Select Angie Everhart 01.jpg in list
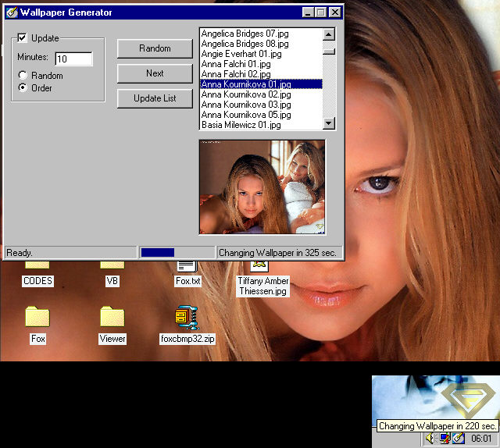Image resolution: width=500 pixels, height=448 pixels. click(261, 54)
